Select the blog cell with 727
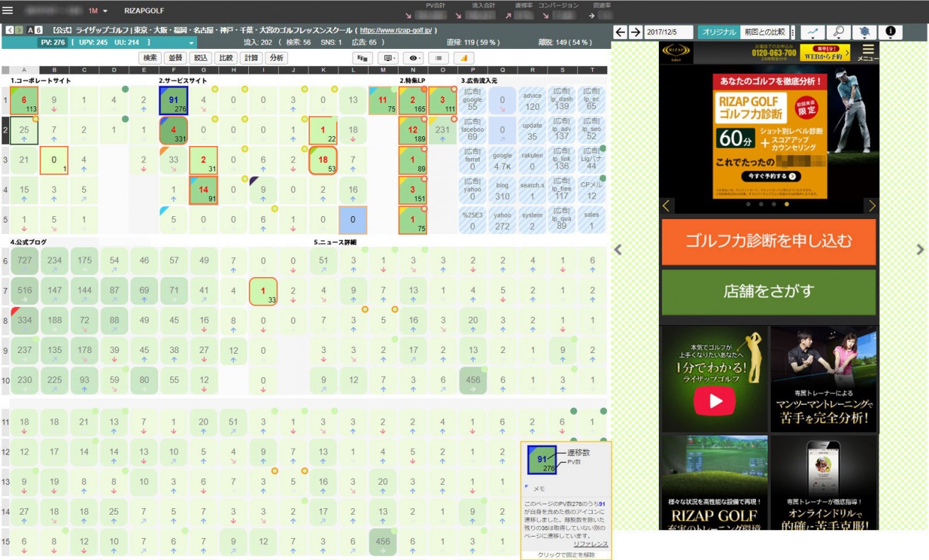 24,262
